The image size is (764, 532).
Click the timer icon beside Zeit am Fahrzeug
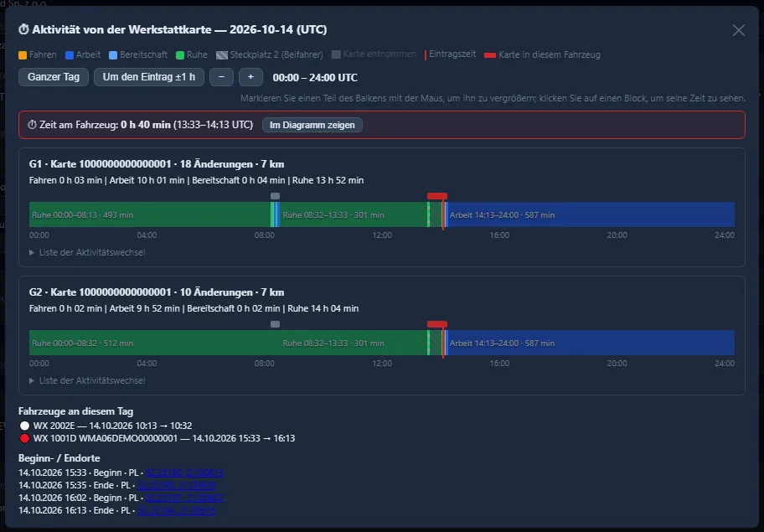click(x=32, y=125)
